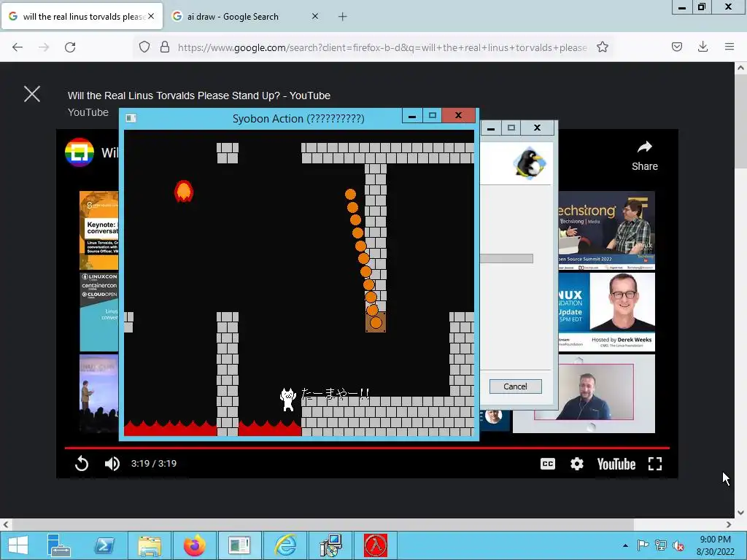Click the browser forward arrow
The height and width of the screenshot is (560, 747).
coord(44,47)
